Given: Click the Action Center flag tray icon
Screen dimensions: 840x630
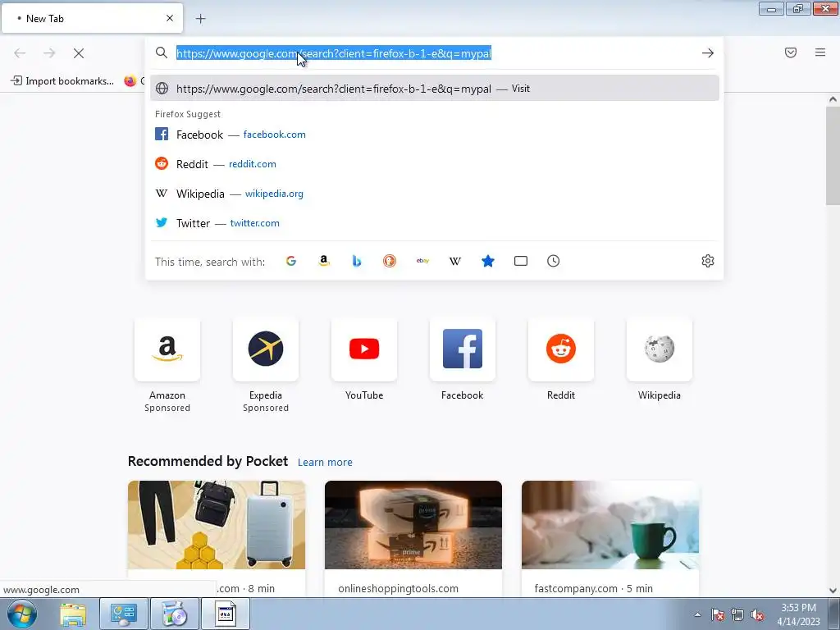Looking at the screenshot, I should click(718, 614).
